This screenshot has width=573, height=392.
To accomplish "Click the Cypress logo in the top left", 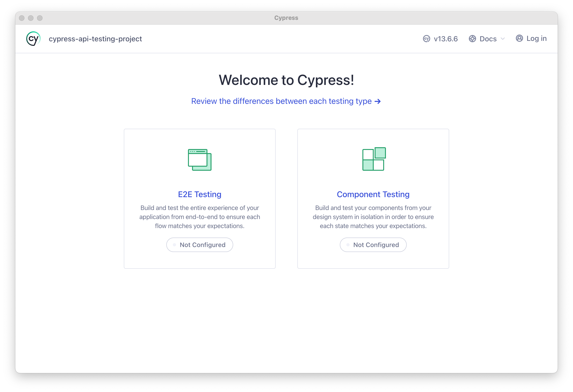I will tap(33, 38).
